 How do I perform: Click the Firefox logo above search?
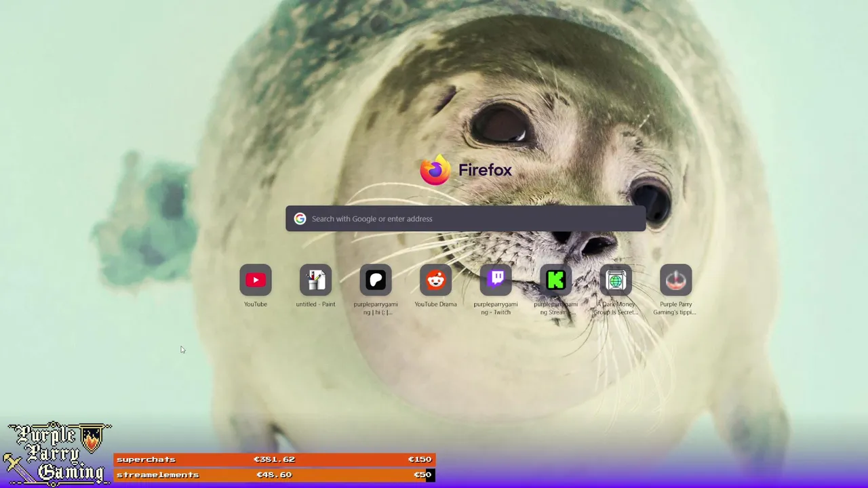435,169
